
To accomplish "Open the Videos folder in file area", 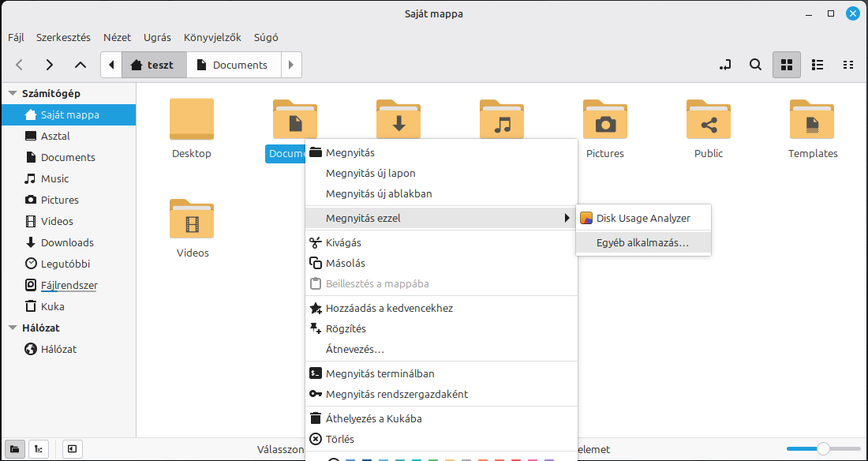I will point(192,219).
